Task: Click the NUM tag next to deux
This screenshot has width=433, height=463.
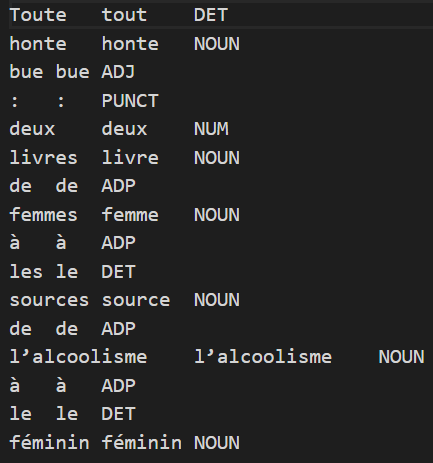Action: tap(211, 129)
